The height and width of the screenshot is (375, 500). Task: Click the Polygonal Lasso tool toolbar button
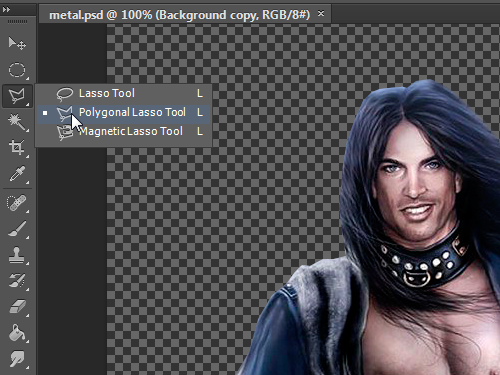tap(17, 96)
